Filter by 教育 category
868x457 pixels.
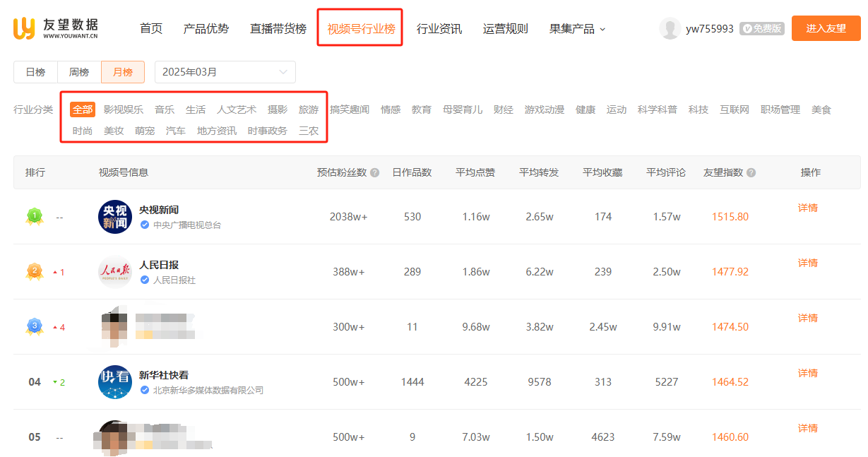pyautogui.click(x=422, y=109)
